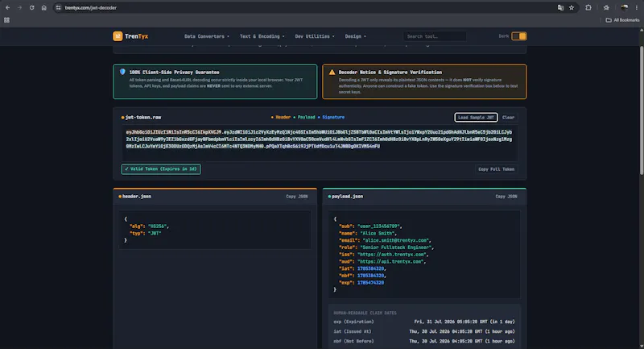Click the site info icon in the address bar
This screenshot has width=644, height=349.
click(x=58, y=7)
